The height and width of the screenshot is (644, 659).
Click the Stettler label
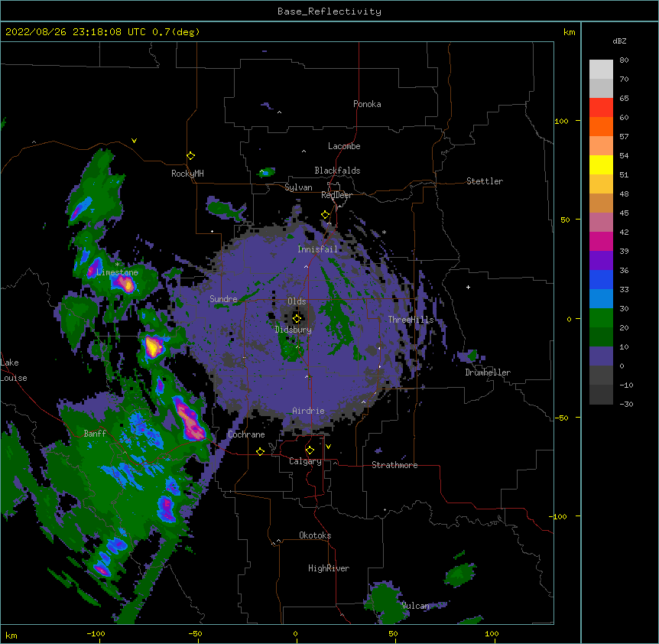[485, 181]
